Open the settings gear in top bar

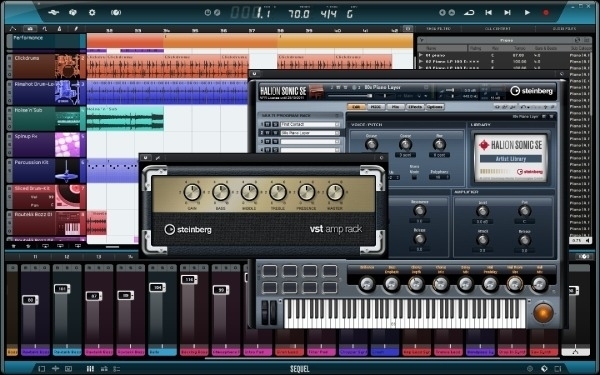[92, 13]
